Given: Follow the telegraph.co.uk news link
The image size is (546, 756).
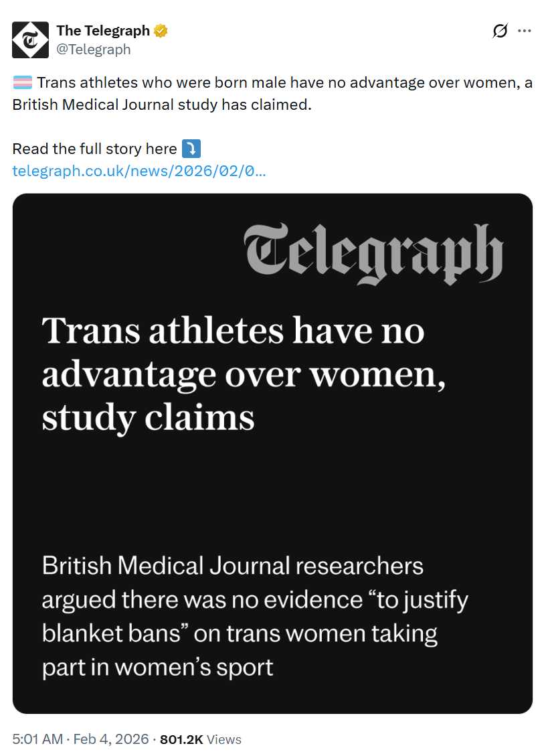Looking at the screenshot, I should click(139, 171).
